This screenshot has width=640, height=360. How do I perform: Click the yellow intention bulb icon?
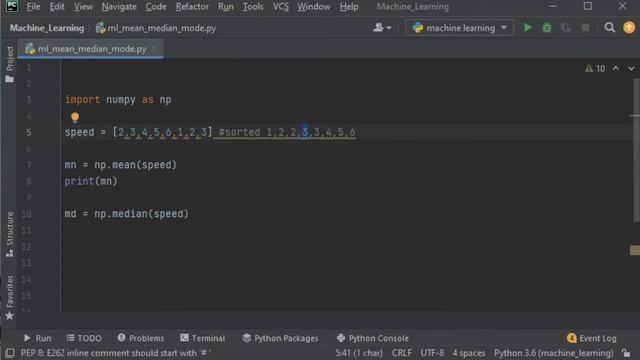(x=75, y=118)
